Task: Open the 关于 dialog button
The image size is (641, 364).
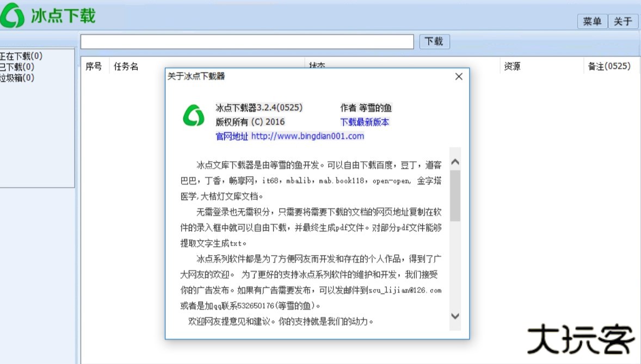Action: tap(622, 22)
